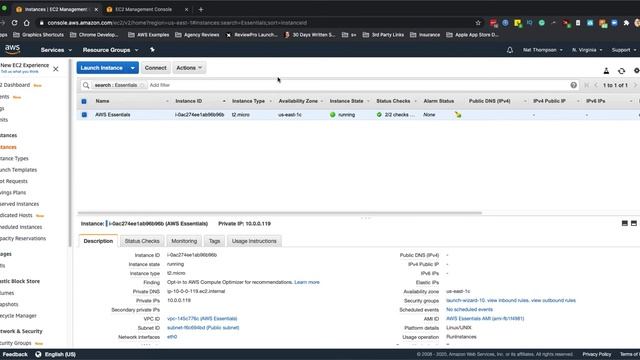Open the eth0 network interface link
This screenshot has height=360, width=640.
[172, 337]
